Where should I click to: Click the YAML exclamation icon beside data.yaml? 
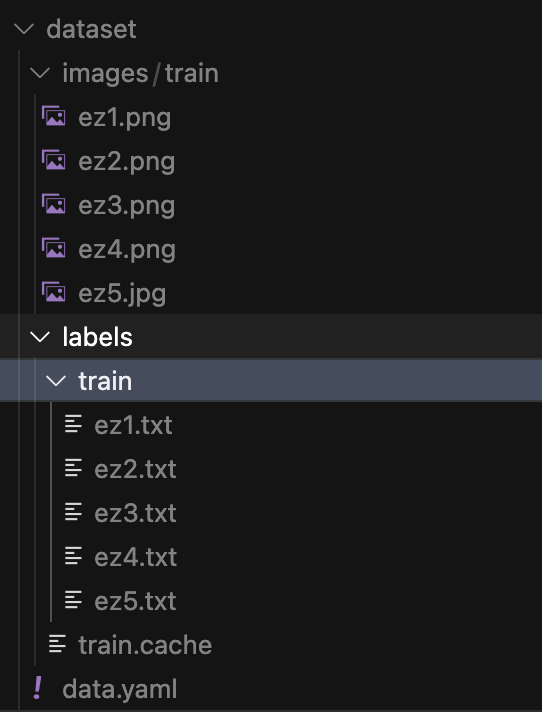[x=38, y=687]
